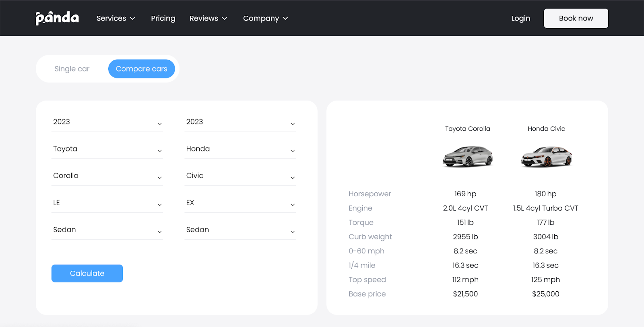
Task: Switch to Single car mode
Action: 72,69
